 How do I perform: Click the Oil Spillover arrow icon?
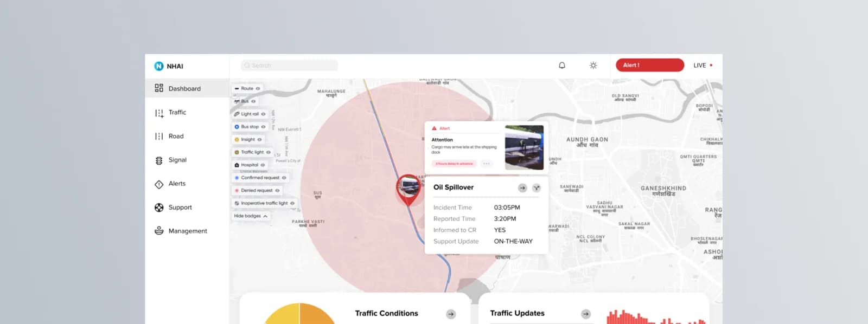[522, 188]
